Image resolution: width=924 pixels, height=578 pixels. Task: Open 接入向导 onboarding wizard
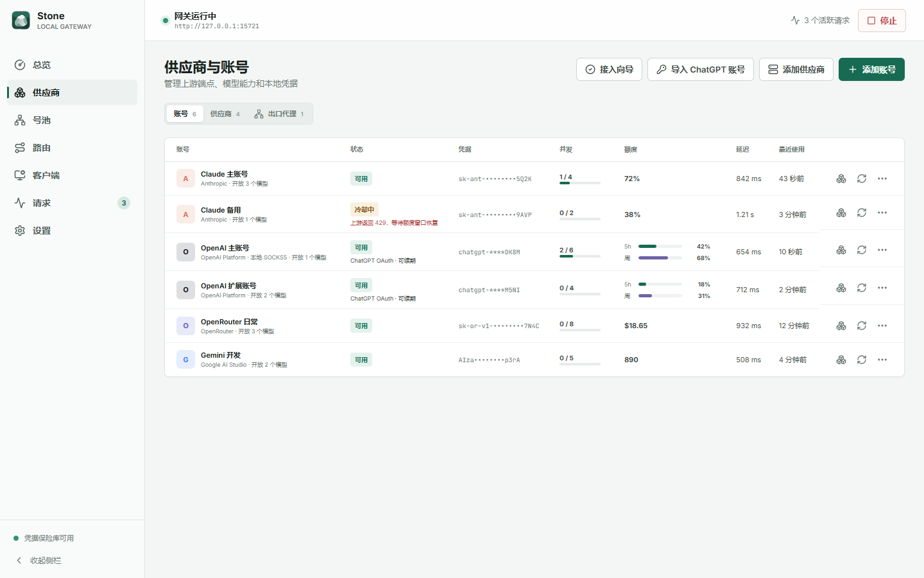[x=609, y=69]
